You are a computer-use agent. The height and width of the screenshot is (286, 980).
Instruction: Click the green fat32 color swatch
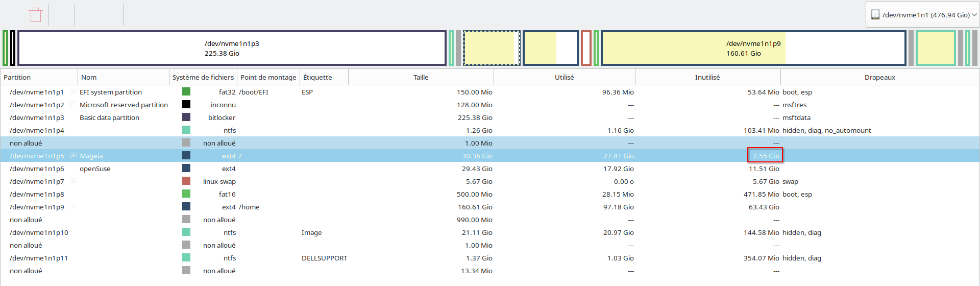pyautogui.click(x=186, y=91)
